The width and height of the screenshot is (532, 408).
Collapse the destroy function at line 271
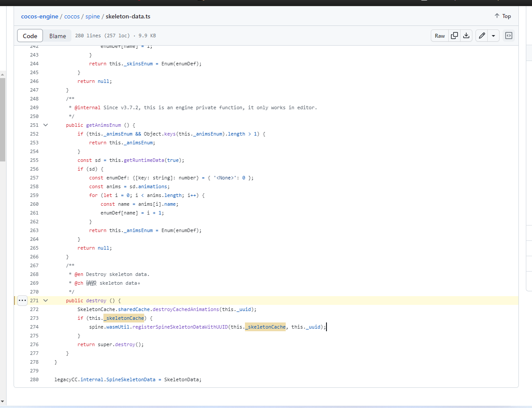pyautogui.click(x=46, y=301)
